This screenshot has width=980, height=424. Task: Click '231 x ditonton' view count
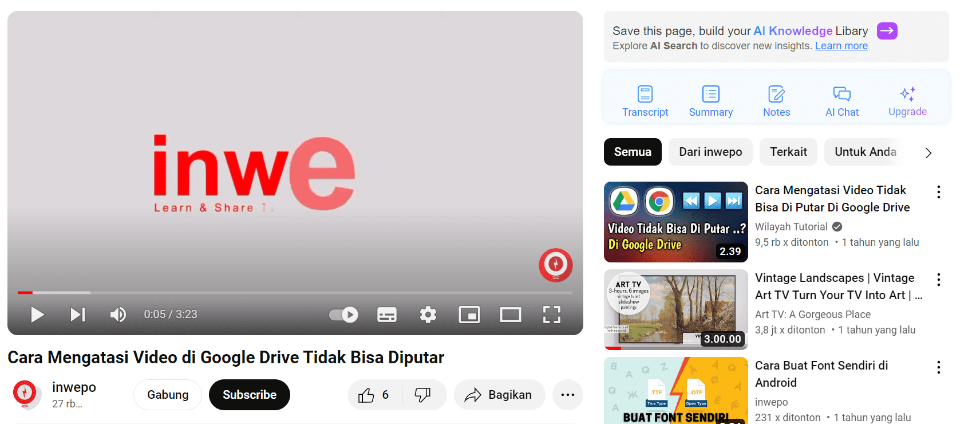pyautogui.click(x=788, y=418)
